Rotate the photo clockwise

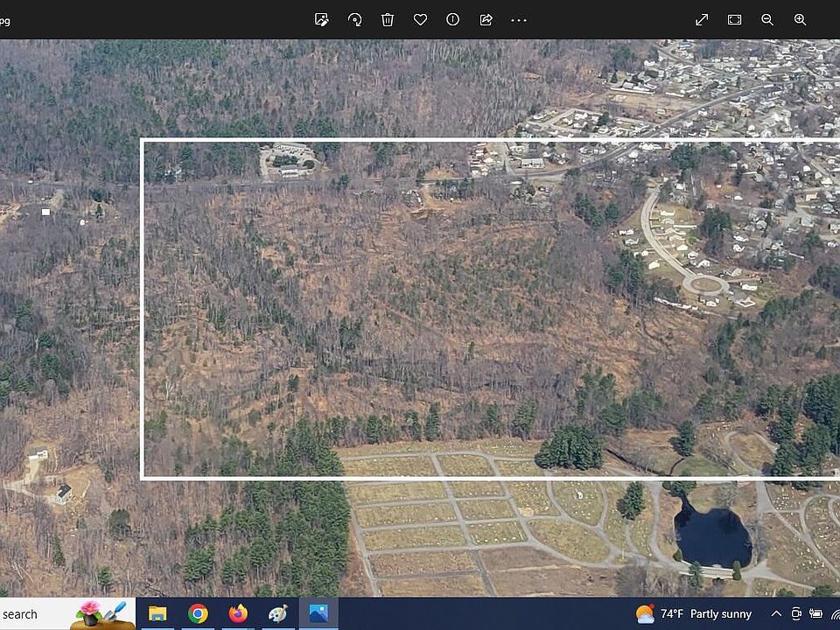pyautogui.click(x=354, y=19)
